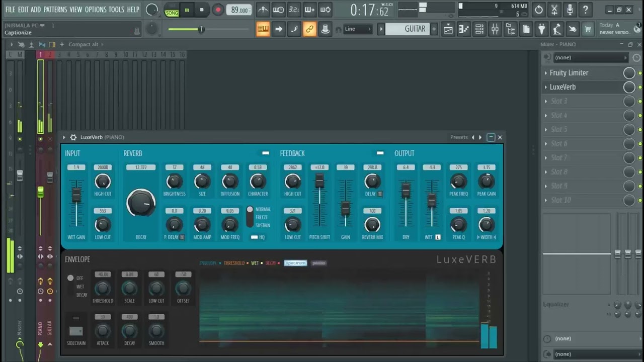This screenshot has height=362, width=644.
Task: Select the spectrum display button
Action: coord(295,263)
